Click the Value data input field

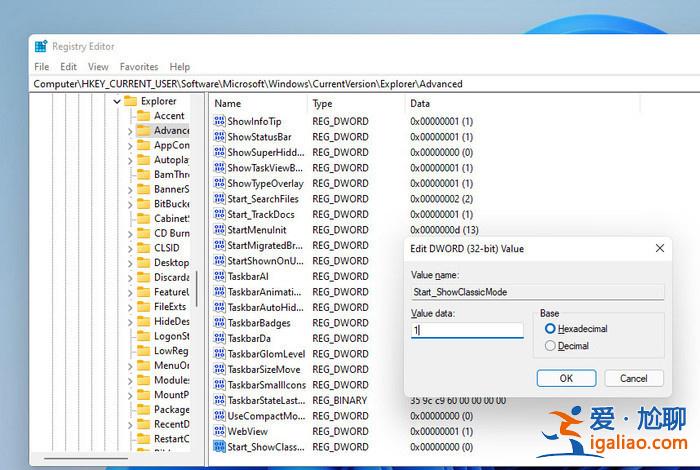click(x=467, y=330)
